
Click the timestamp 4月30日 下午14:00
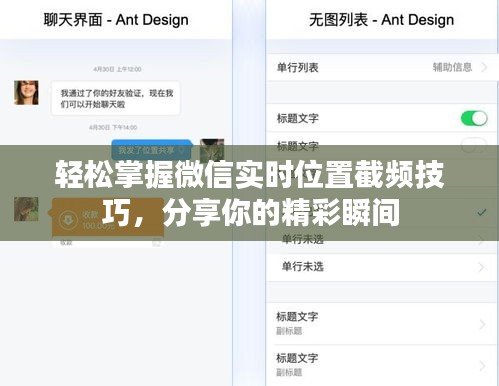click(113, 127)
